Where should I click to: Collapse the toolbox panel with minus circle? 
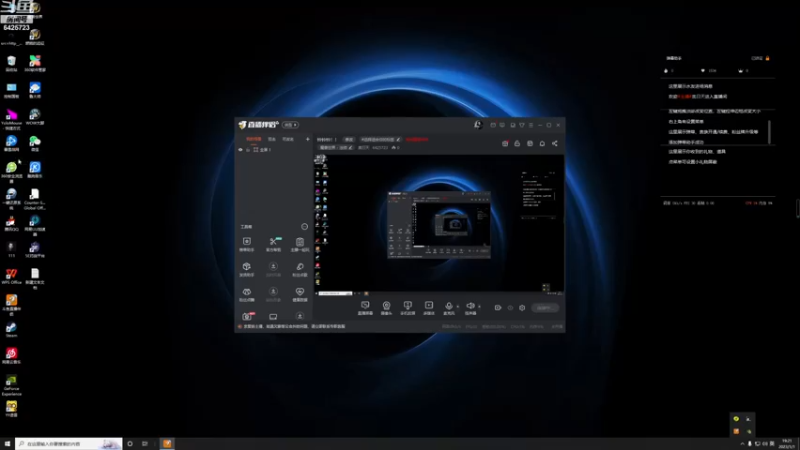point(305,227)
